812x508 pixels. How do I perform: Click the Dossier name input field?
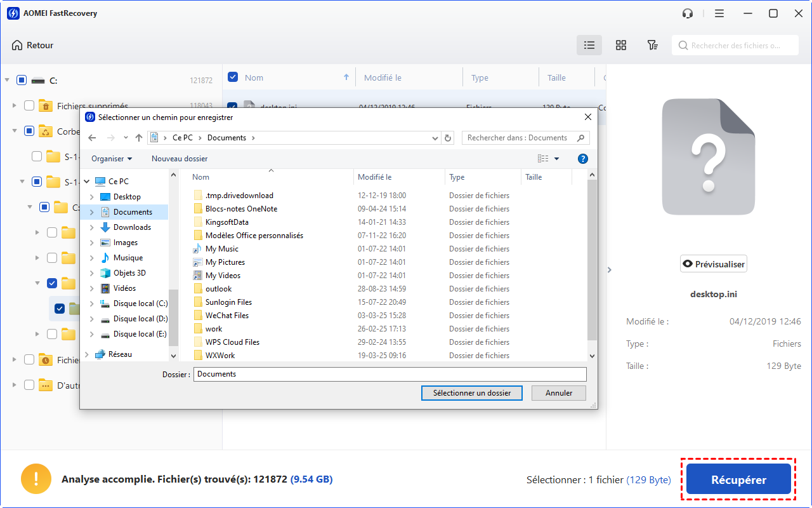pos(390,374)
